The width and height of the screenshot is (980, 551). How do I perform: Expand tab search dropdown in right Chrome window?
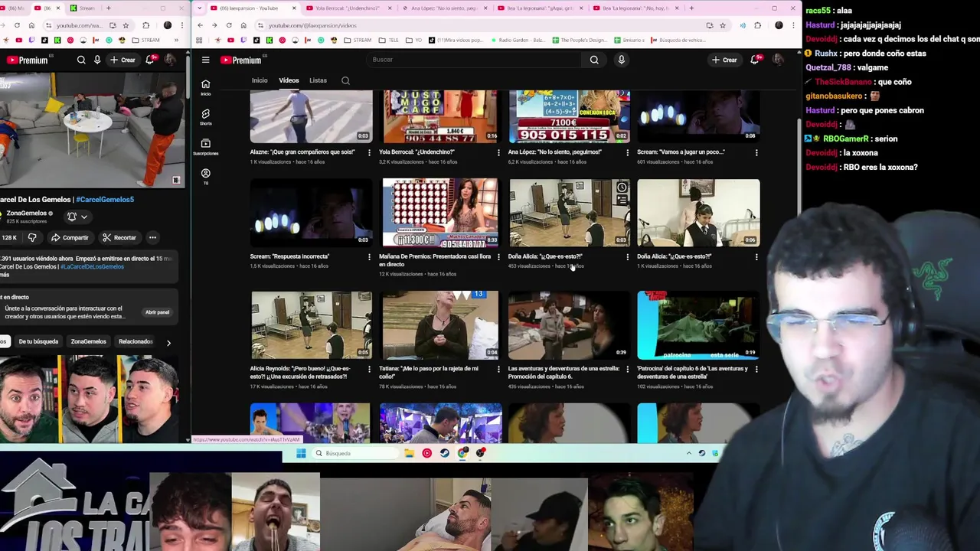click(200, 8)
